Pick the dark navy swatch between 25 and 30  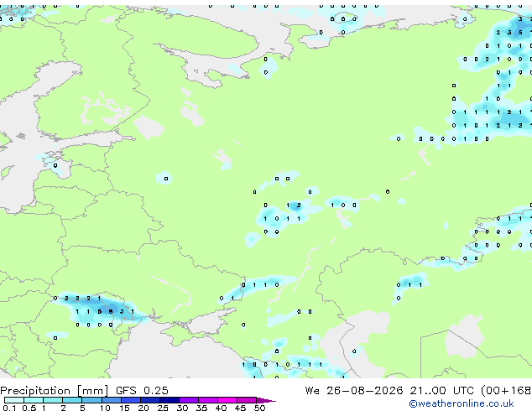(169, 400)
